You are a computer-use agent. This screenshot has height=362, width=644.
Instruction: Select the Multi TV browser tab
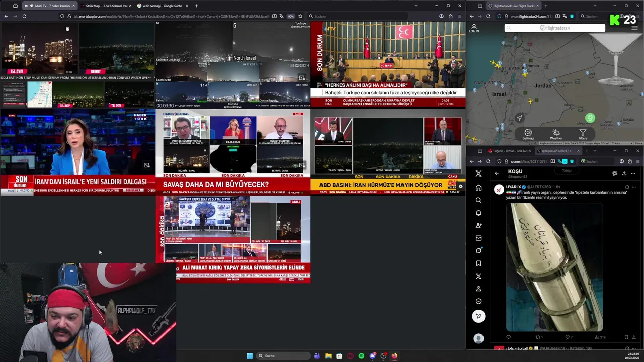(49, 6)
